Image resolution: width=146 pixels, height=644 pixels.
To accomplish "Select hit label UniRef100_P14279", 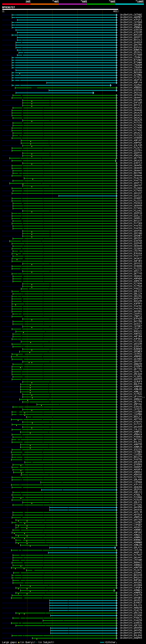I will tap(131, 610).
